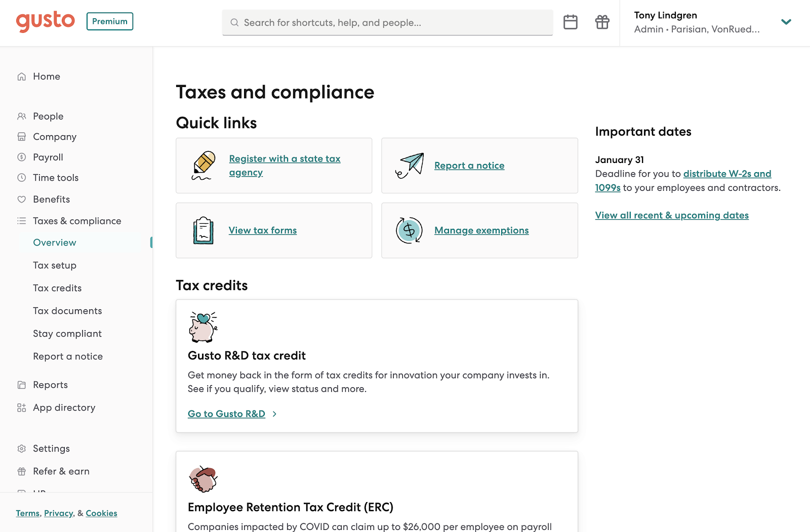This screenshot has height=532, width=810.
Task: Select Overview submenu item
Action: coord(55,242)
